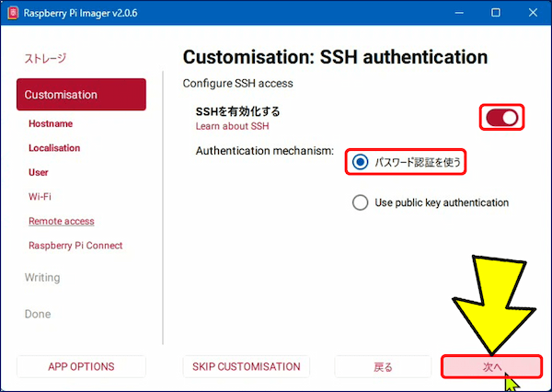The width and height of the screenshot is (552, 392).
Task: Go to the ストレージ step in sidebar
Action: tap(45, 58)
